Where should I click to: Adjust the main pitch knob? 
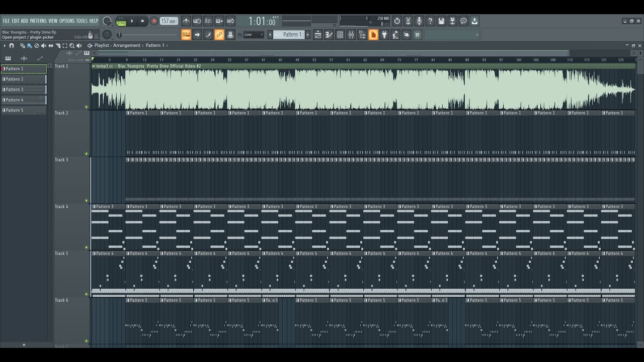coord(107,34)
